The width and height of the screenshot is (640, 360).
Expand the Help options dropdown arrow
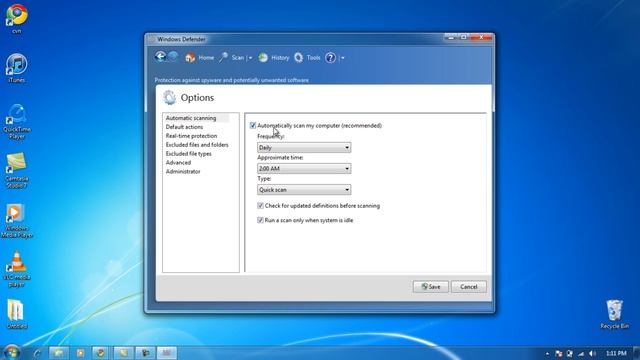pos(342,58)
